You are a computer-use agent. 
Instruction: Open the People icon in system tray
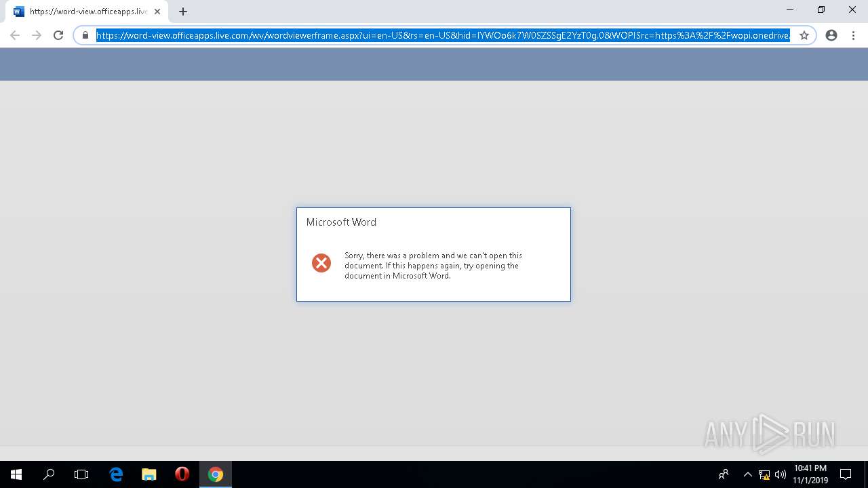point(724,474)
